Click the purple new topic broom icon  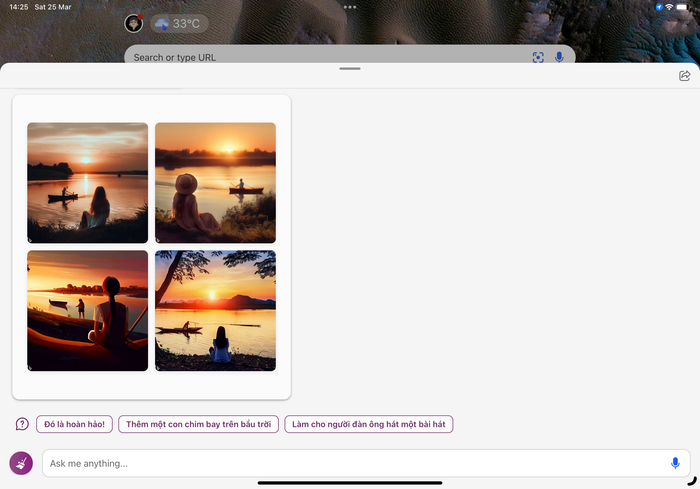[21, 463]
